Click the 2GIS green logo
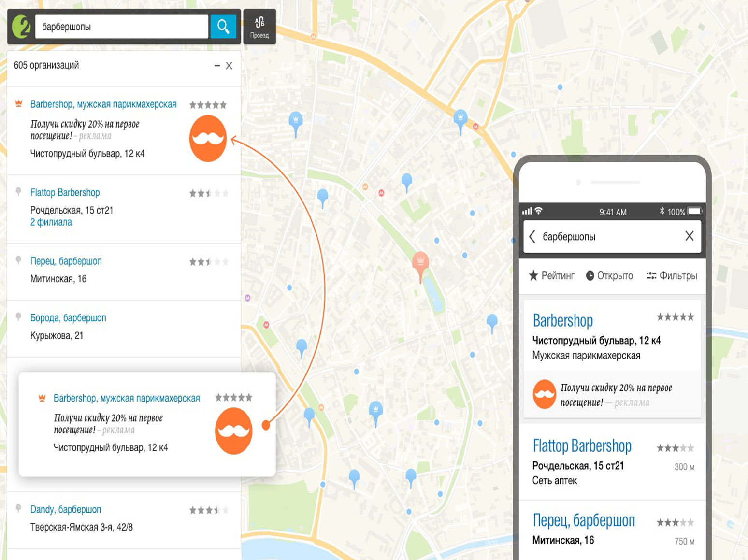 click(x=21, y=27)
